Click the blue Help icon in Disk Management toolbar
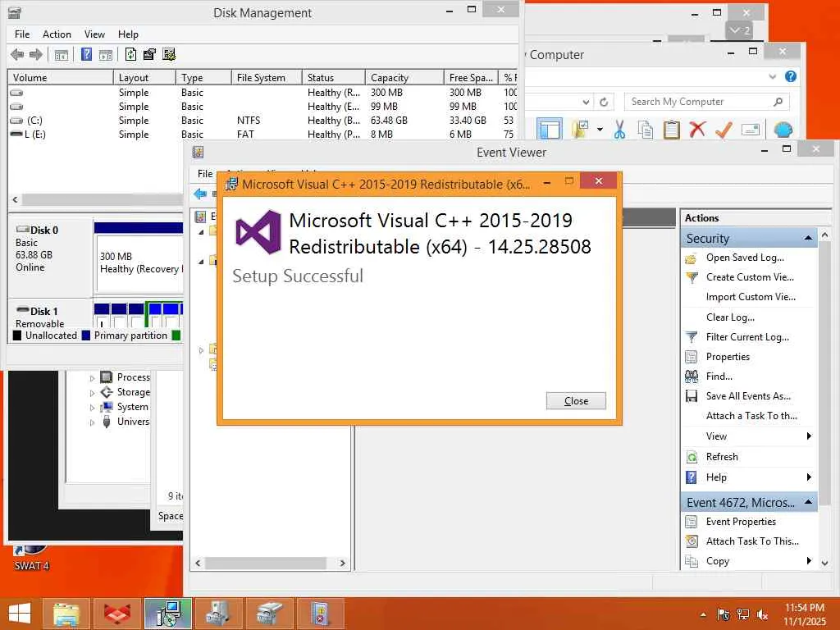 (x=86, y=54)
